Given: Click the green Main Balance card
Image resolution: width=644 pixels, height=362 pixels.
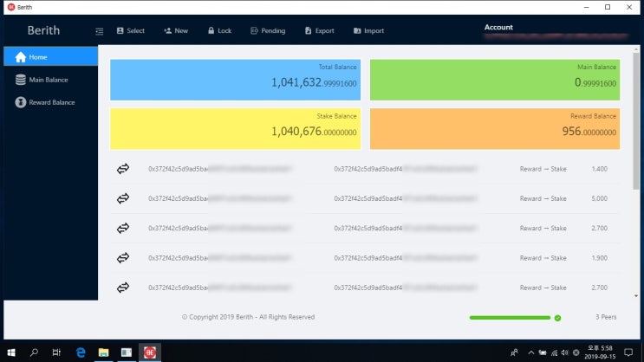Looking at the screenshot, I should [x=495, y=80].
